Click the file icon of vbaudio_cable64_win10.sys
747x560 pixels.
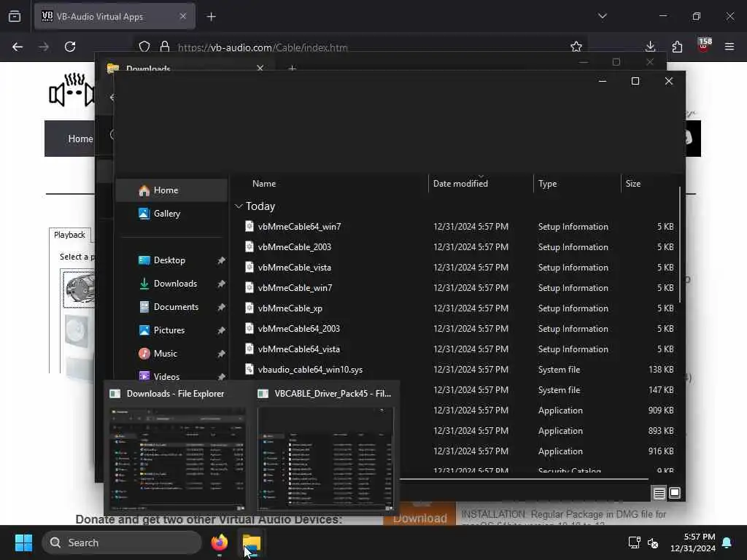coord(249,369)
